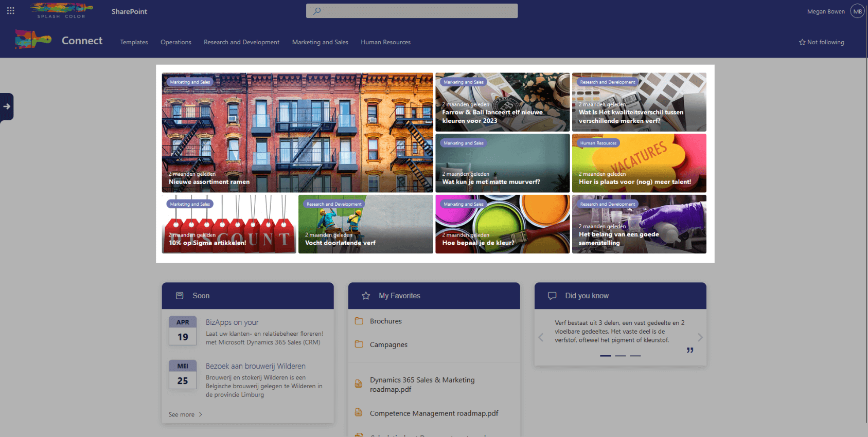Show next Did you know fact
This screenshot has height=437, width=868.
coord(700,337)
